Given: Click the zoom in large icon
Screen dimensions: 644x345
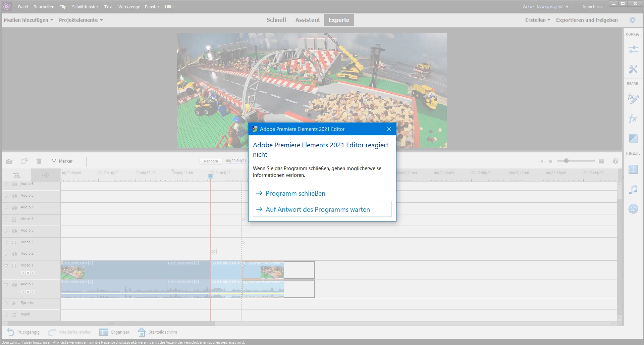Looking at the screenshot, I should (x=601, y=161).
